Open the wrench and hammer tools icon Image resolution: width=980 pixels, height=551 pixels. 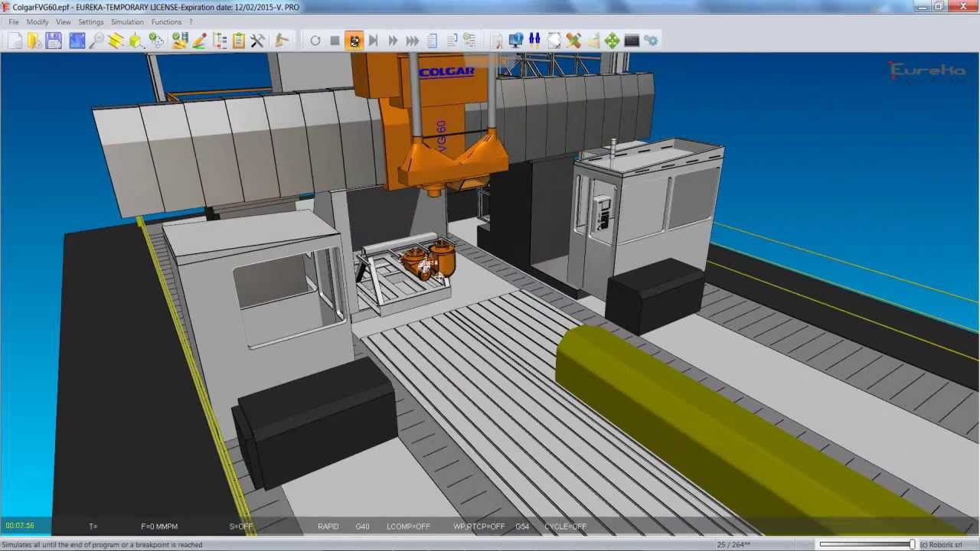[258, 41]
